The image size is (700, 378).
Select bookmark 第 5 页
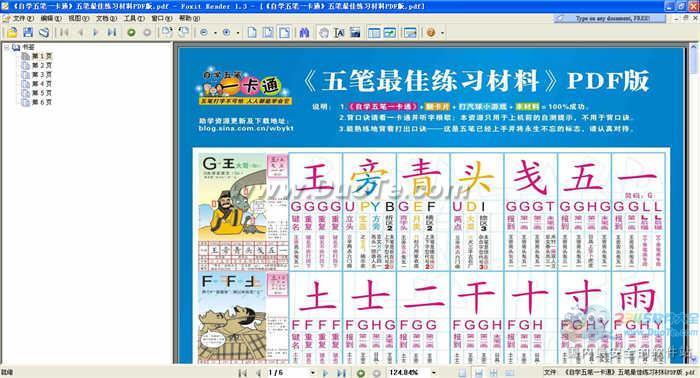point(42,93)
